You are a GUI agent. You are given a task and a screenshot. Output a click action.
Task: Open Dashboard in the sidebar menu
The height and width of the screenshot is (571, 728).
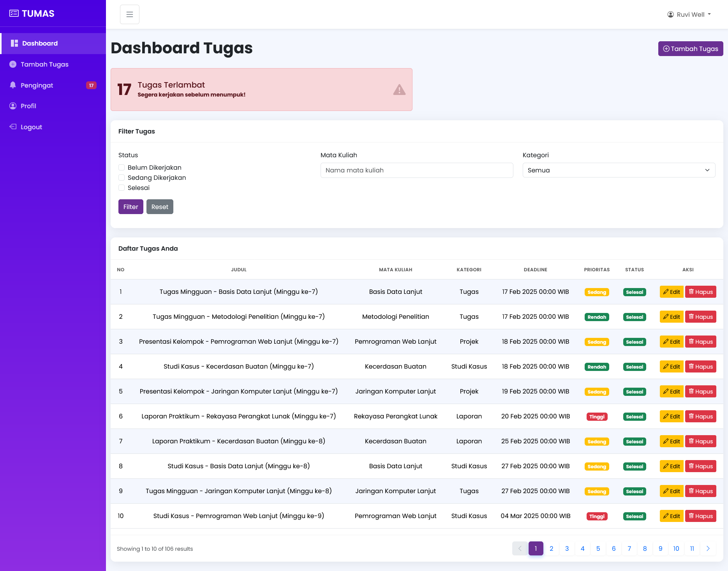click(40, 43)
